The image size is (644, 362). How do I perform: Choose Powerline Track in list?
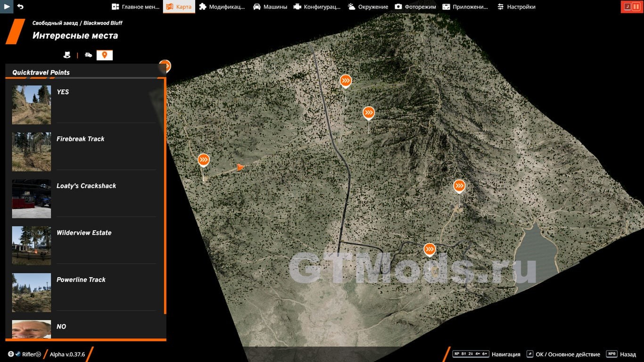81,280
